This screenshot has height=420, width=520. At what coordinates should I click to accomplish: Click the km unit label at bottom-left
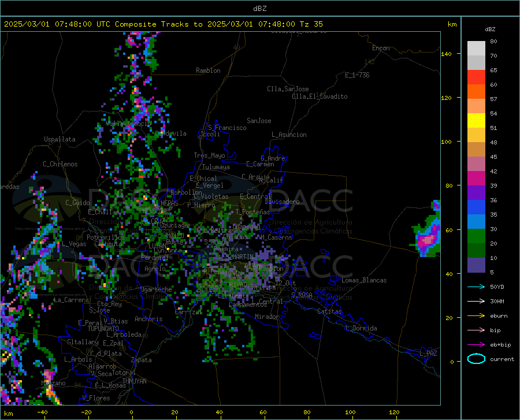tap(8, 414)
